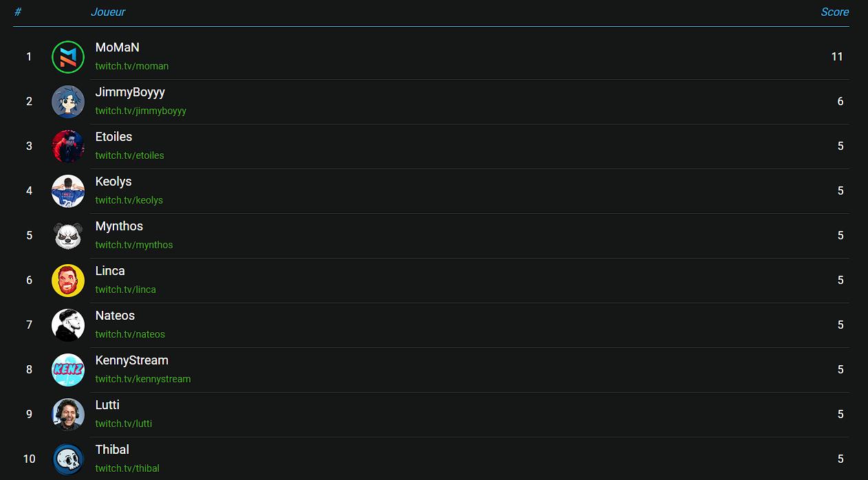Click Lutti's smiling photo avatar
The width and height of the screenshot is (868, 480).
click(x=68, y=415)
